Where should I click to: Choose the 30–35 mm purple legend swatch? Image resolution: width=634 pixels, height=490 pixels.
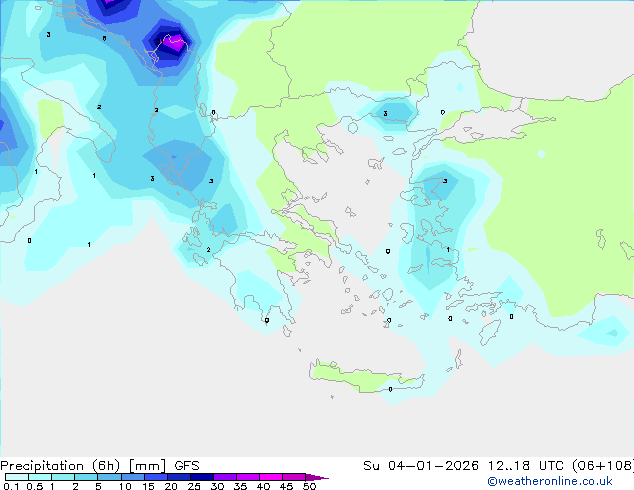click(225, 477)
